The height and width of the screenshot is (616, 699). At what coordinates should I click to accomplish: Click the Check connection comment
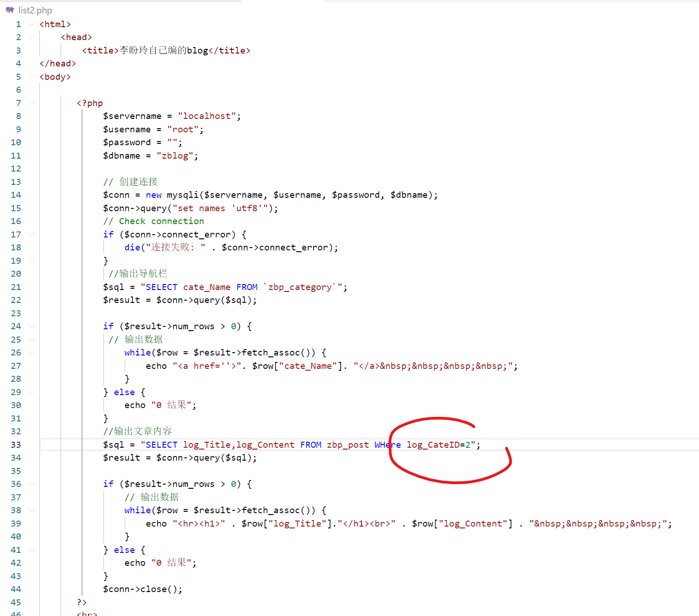(x=154, y=221)
